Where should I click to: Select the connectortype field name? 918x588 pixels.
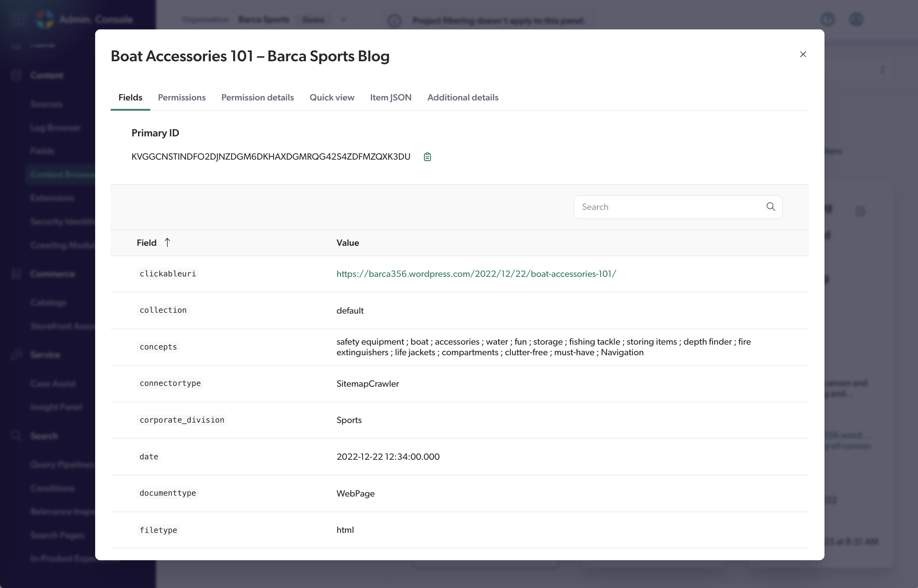point(170,383)
